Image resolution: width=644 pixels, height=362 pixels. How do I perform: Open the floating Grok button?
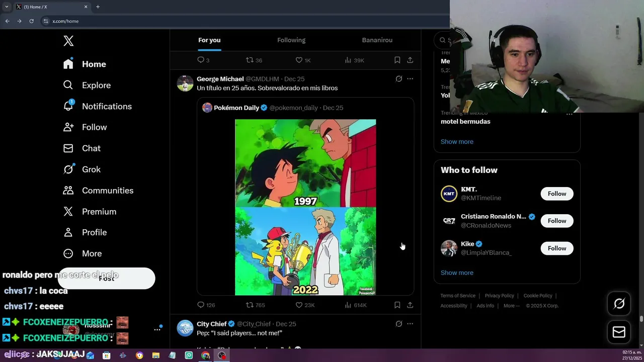(619, 303)
